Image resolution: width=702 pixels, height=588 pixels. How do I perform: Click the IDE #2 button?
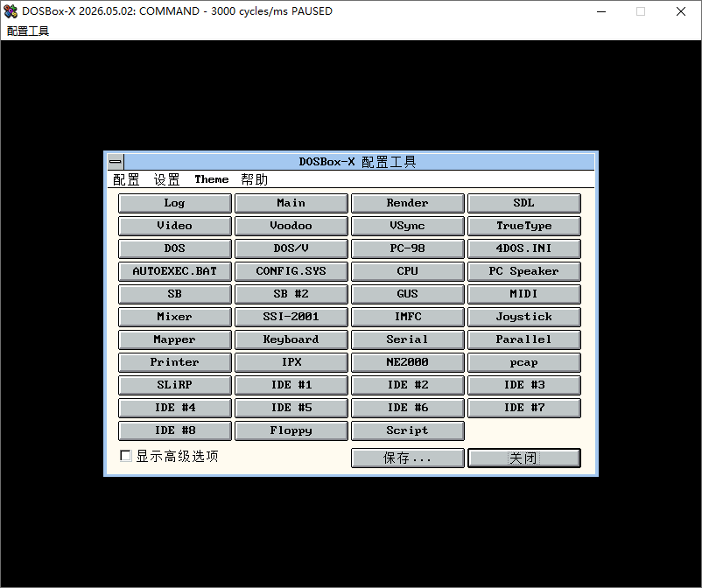[x=408, y=385]
